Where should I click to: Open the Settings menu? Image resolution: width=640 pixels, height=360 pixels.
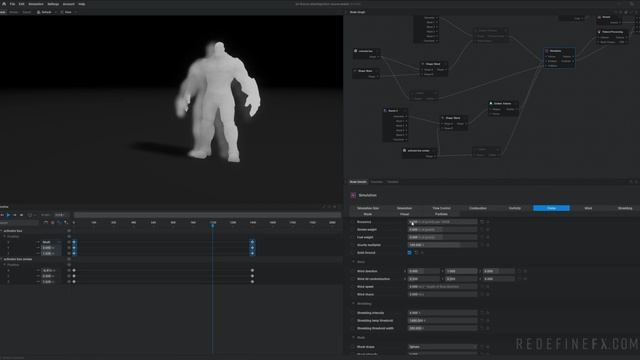click(x=53, y=4)
